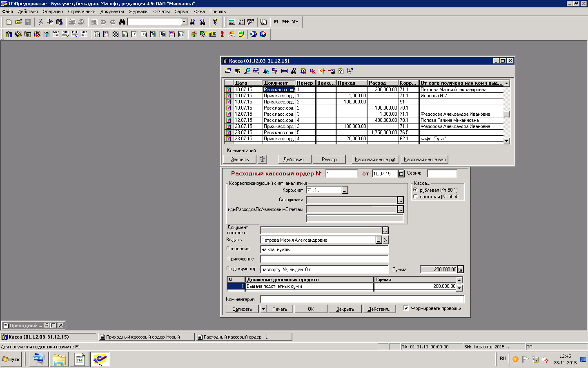Click the ПКО incoming cash order icon
The image size is (588, 368).
(65, 34)
